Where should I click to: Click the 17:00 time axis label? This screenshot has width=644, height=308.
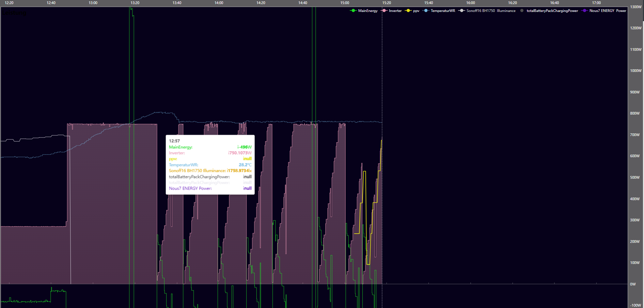pyautogui.click(x=596, y=3)
